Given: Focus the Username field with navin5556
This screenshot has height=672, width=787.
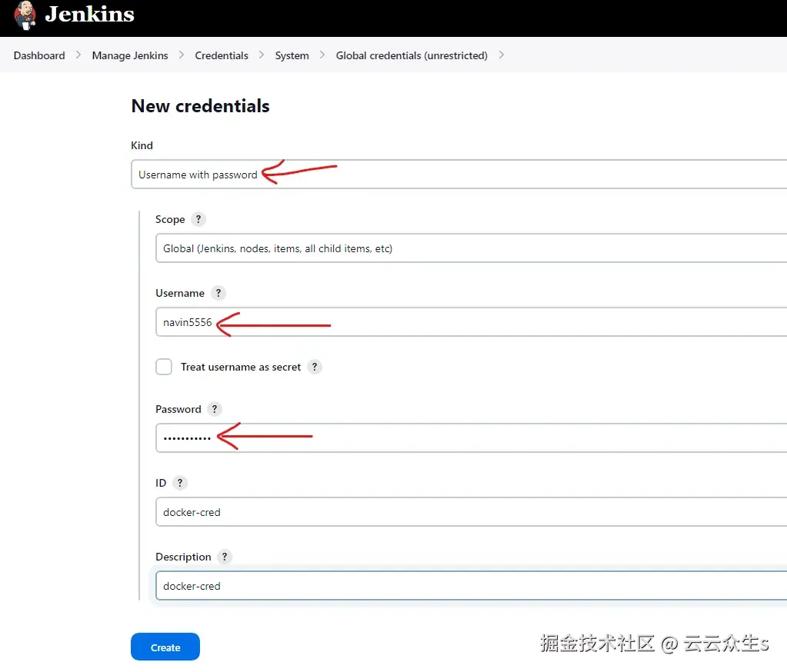Looking at the screenshot, I should [x=472, y=322].
